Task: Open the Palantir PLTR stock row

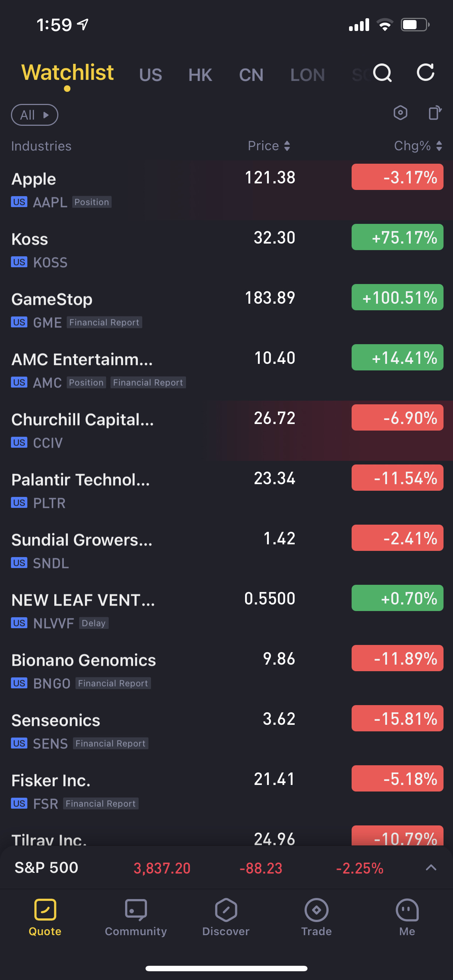Action: [152, 491]
